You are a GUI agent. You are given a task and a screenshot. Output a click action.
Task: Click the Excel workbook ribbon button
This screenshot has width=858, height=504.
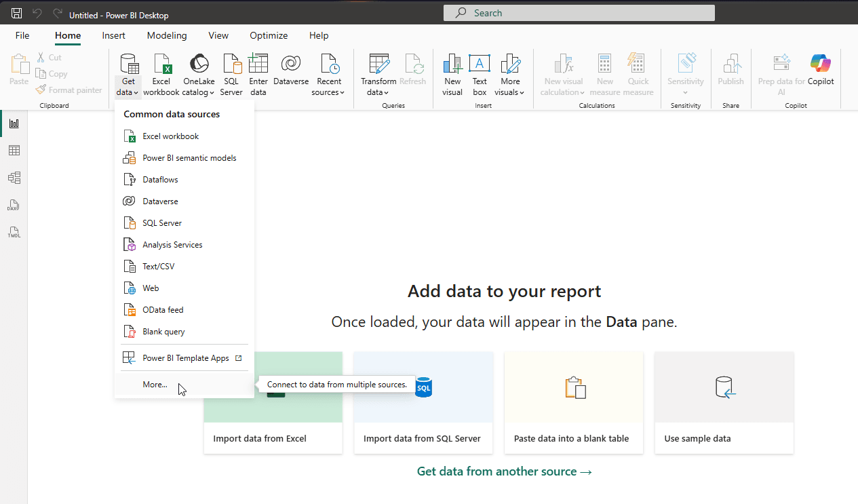click(x=161, y=75)
